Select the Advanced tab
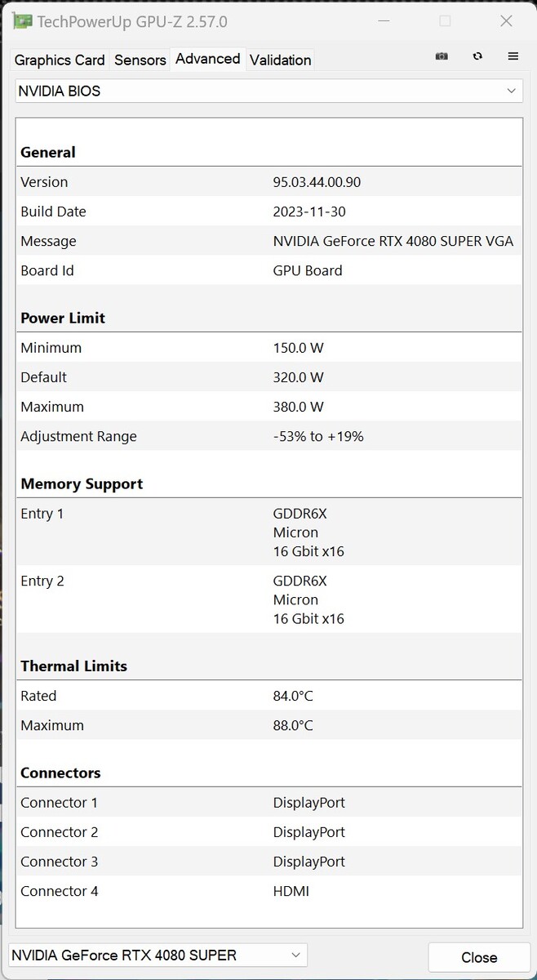The height and width of the screenshot is (980, 537). pos(207,59)
